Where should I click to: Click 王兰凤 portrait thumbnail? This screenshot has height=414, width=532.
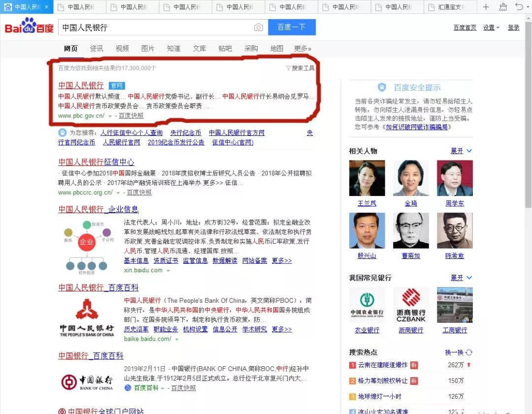[367, 178]
